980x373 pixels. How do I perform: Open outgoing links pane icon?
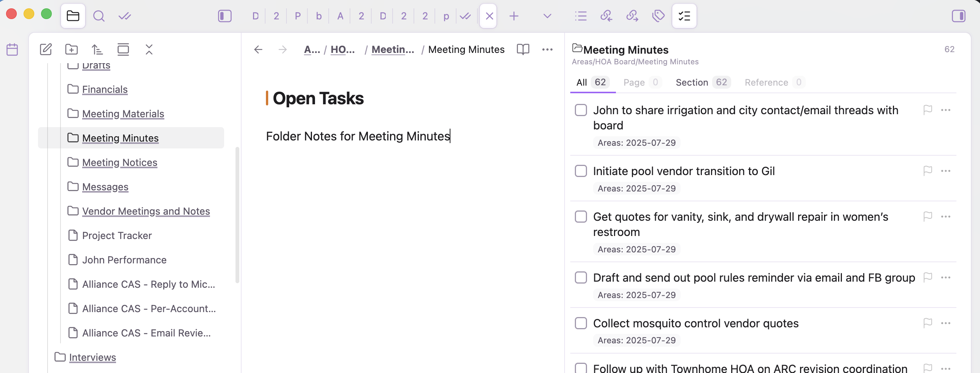point(632,16)
